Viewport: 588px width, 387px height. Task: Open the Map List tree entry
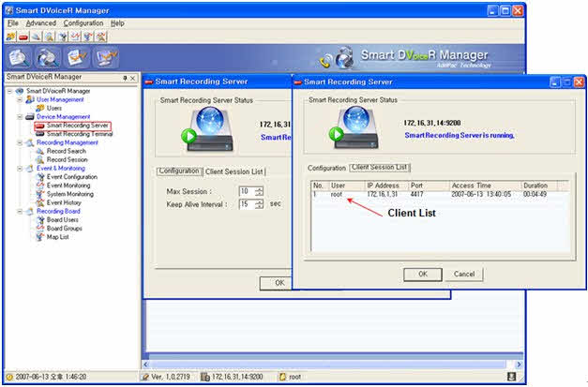62,237
